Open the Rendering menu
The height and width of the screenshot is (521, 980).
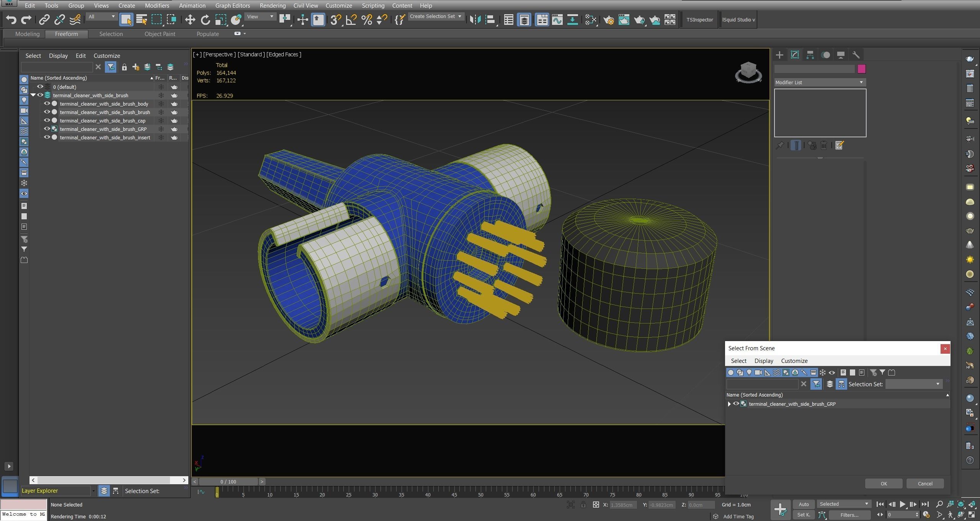click(272, 6)
